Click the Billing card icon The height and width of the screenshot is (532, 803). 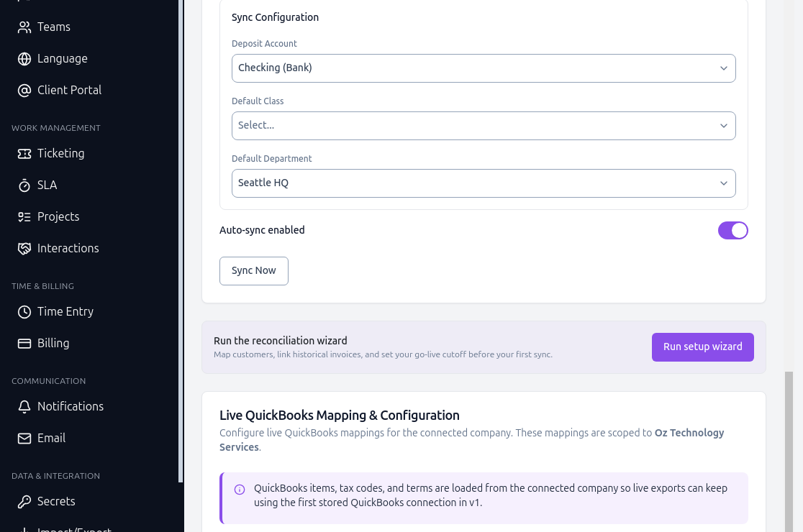24,344
